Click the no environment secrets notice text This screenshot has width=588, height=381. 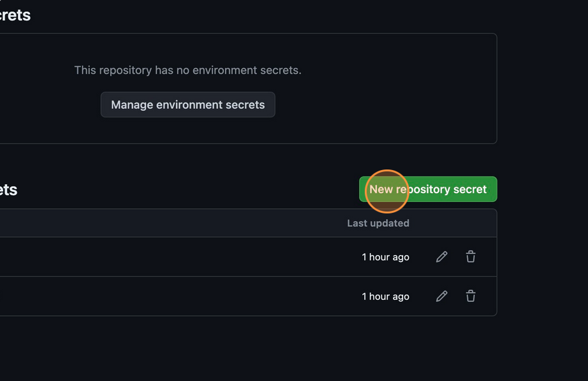(x=187, y=70)
